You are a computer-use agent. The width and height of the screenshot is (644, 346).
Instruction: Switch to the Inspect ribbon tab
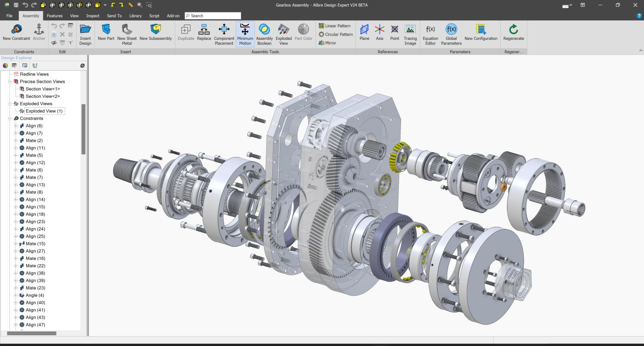(93, 16)
